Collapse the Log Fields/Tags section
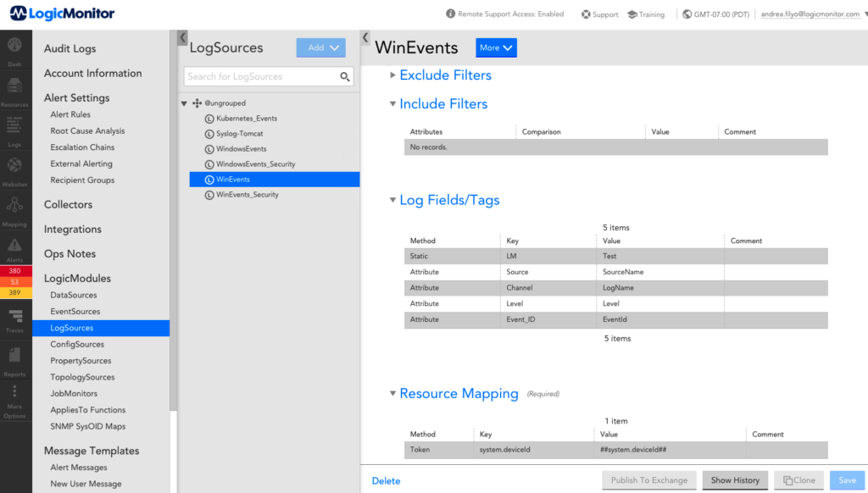868x493 pixels. tap(392, 200)
